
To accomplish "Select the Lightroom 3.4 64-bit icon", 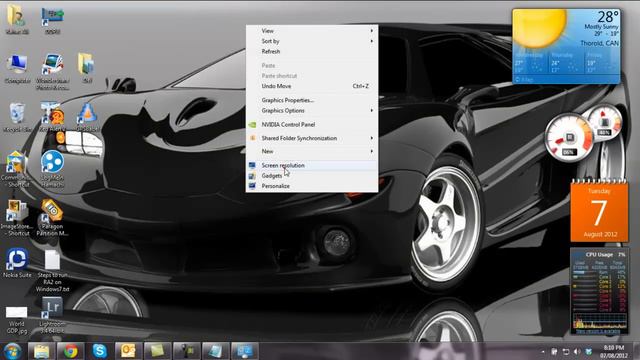I will 52,315.
